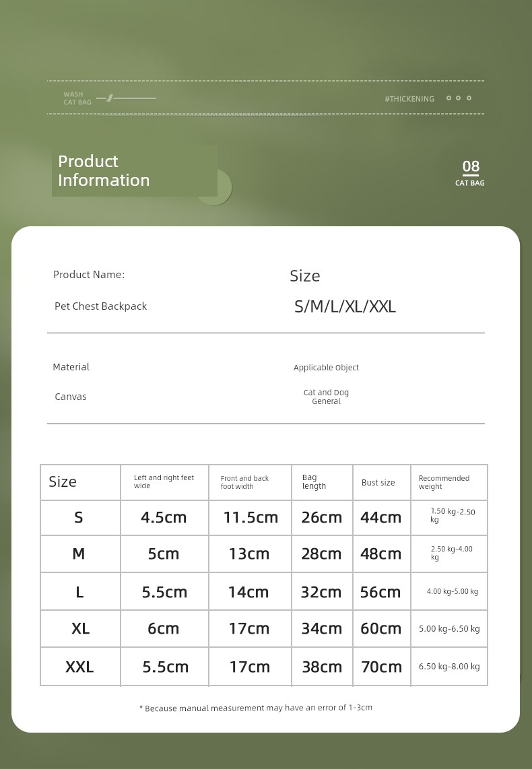532x769 pixels.
Task: Select the Bag length column header
Action: (322, 482)
